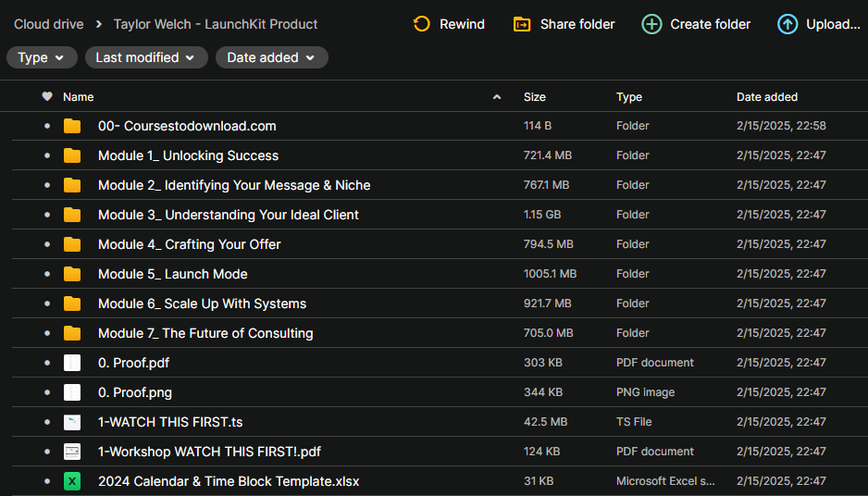Click the 1.15 GB size cell
This screenshot has height=496, width=868.
pos(542,215)
